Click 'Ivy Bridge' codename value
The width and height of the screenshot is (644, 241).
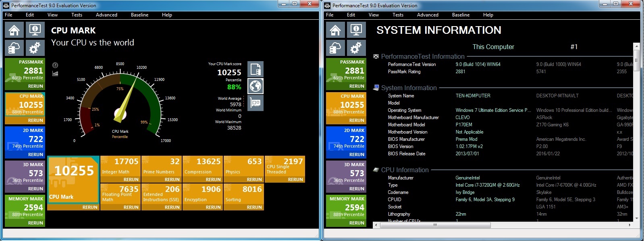pyautogui.click(x=465, y=192)
